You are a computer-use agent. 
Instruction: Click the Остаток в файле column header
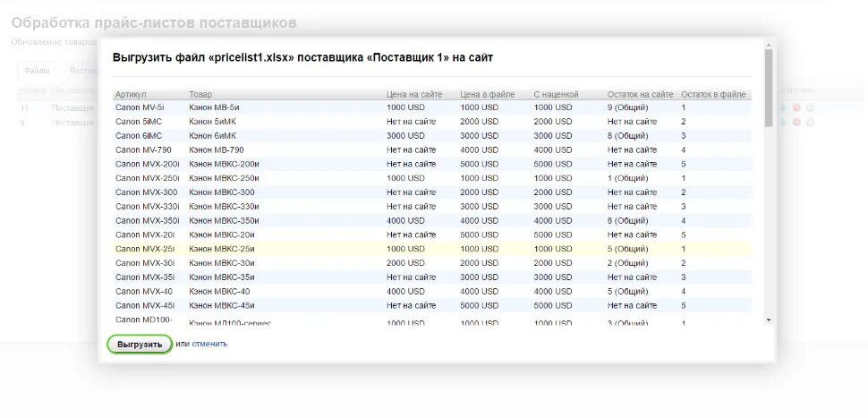713,95
